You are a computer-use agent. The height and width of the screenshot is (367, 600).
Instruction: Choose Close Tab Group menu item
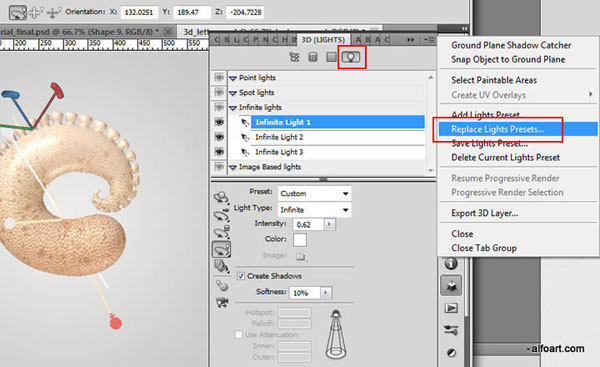(x=484, y=248)
